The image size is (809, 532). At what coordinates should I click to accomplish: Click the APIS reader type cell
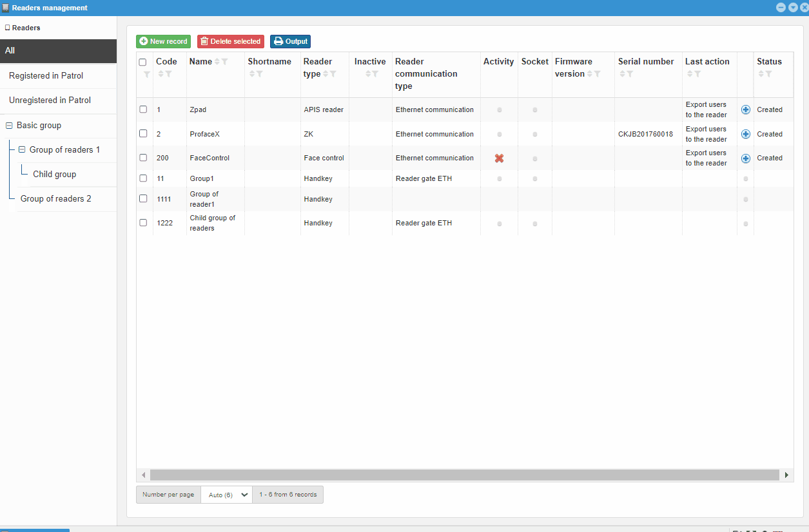324,109
